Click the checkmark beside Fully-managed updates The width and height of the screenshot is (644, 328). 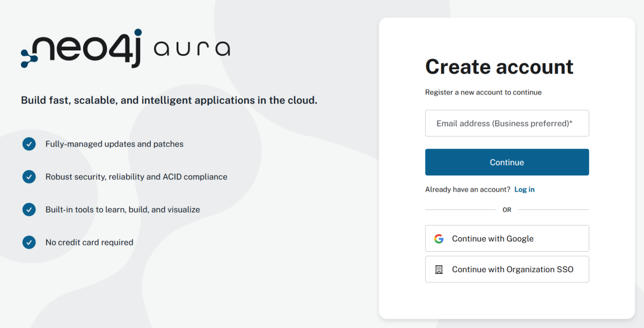29,144
